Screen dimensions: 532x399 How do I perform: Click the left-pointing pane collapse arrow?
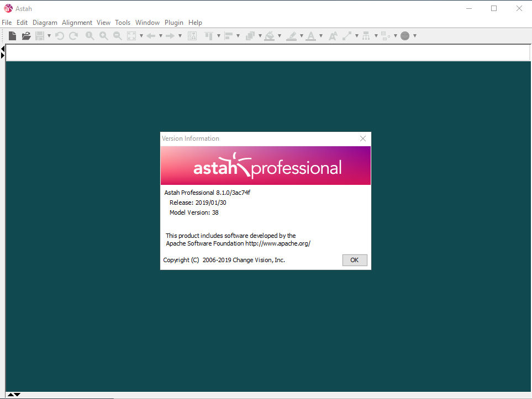3,49
